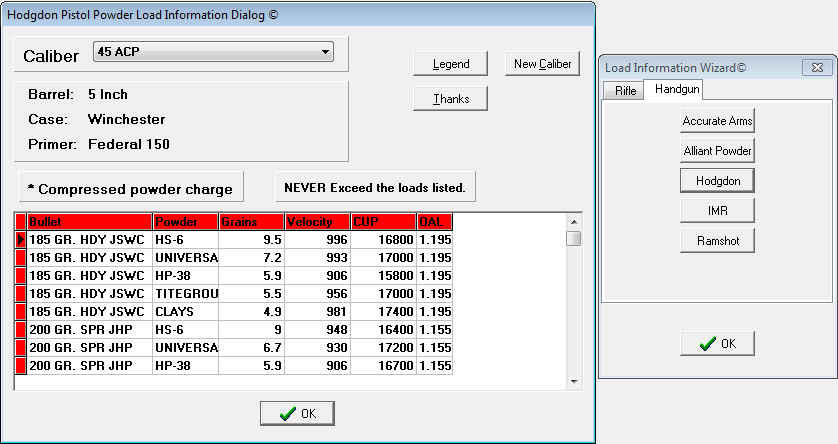Close the Load Information Wizard window

click(817, 67)
